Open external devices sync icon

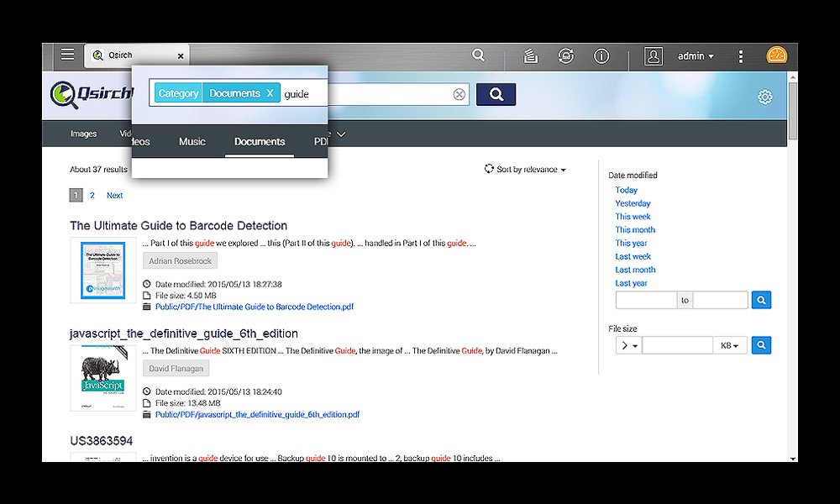click(565, 55)
